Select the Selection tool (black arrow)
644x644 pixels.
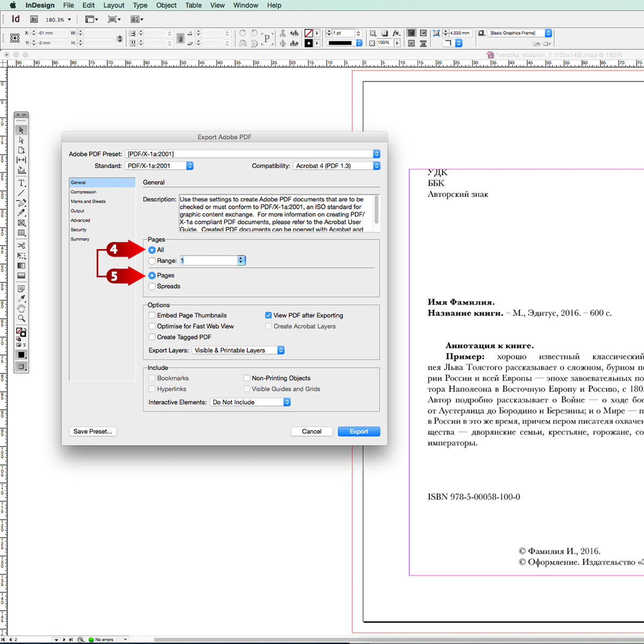click(x=21, y=130)
